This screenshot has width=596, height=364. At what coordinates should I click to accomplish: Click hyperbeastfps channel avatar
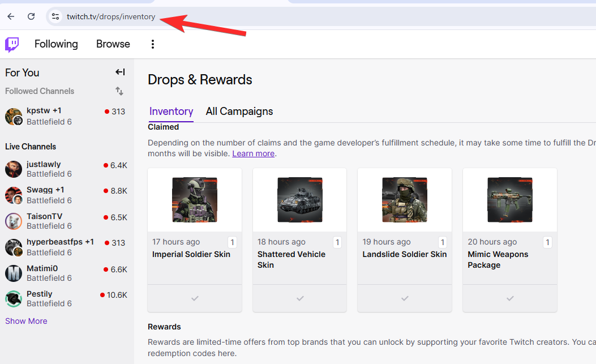14,247
